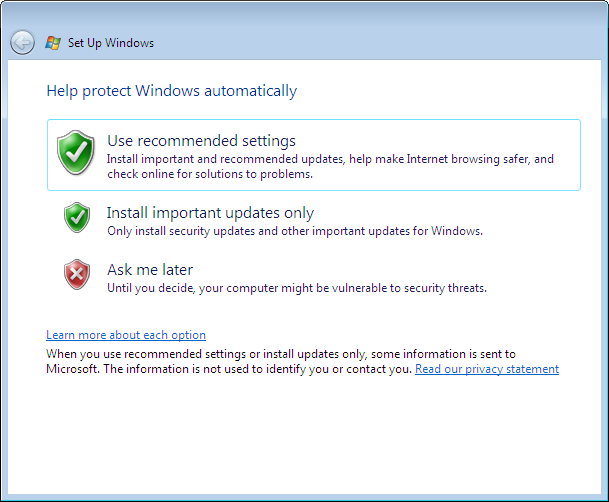609x502 pixels.
Task: Click sentence starting When you use recommended
Action: click(281, 354)
